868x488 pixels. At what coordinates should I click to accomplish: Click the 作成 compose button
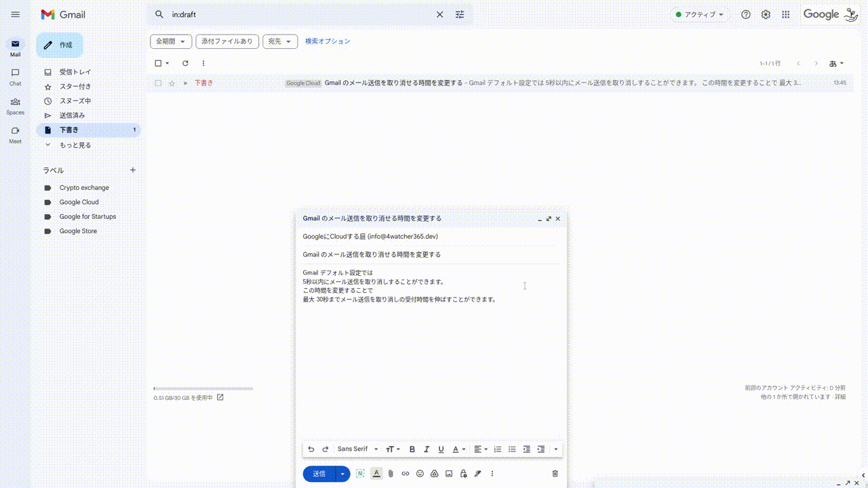60,45
